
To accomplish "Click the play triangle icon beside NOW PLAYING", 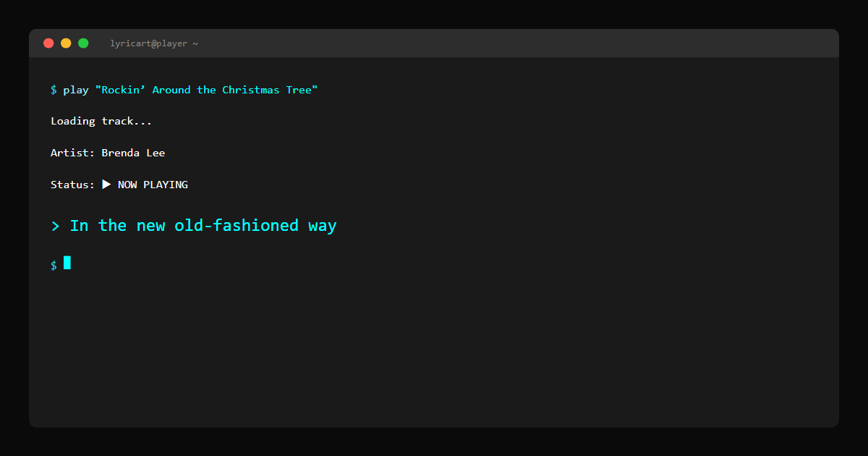I will pyautogui.click(x=106, y=185).
